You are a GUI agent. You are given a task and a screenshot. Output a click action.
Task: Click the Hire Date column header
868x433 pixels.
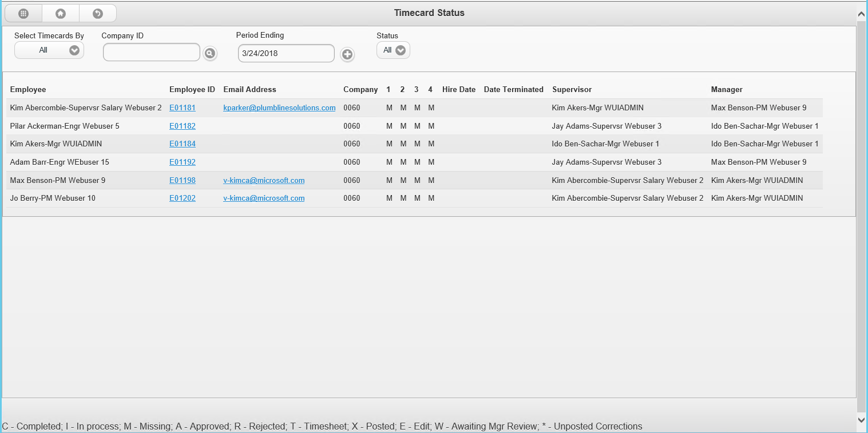(459, 89)
